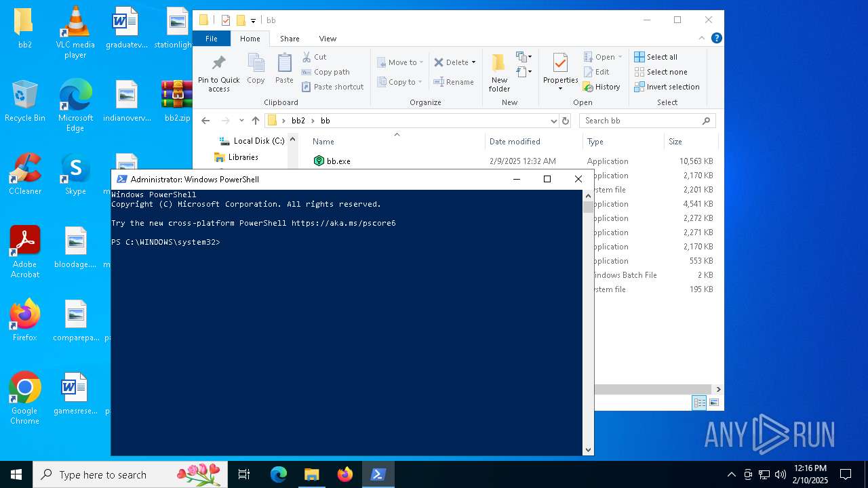The image size is (868, 488).
Task: Switch to the Home ribbon tab
Action: [x=250, y=39]
